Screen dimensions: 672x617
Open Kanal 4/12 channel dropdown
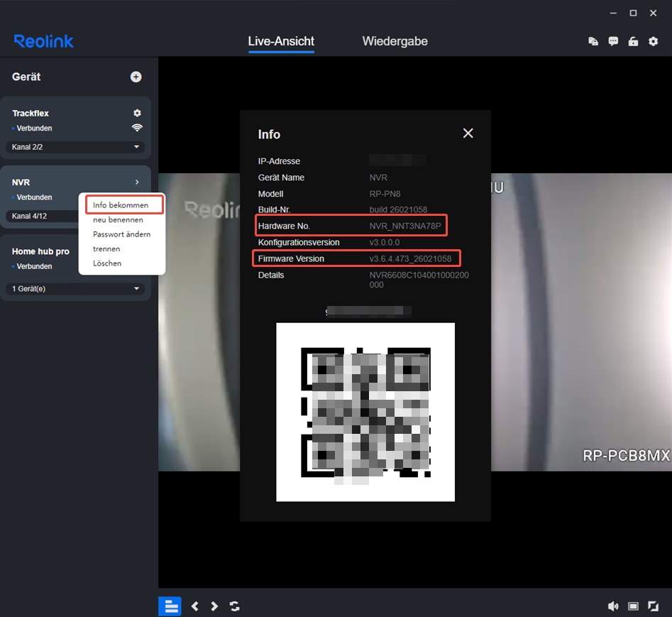pos(42,216)
